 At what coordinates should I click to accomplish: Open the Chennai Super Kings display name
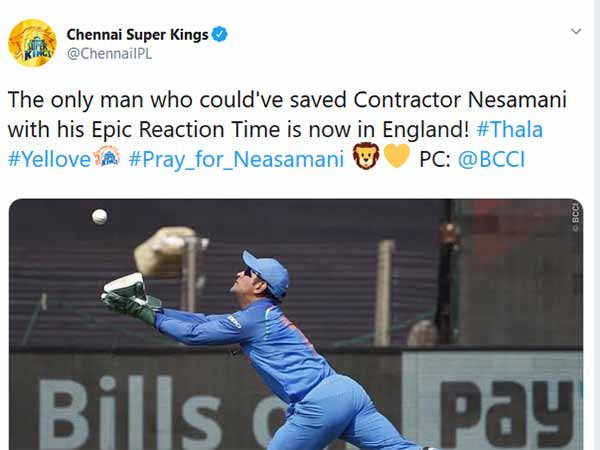(137, 34)
